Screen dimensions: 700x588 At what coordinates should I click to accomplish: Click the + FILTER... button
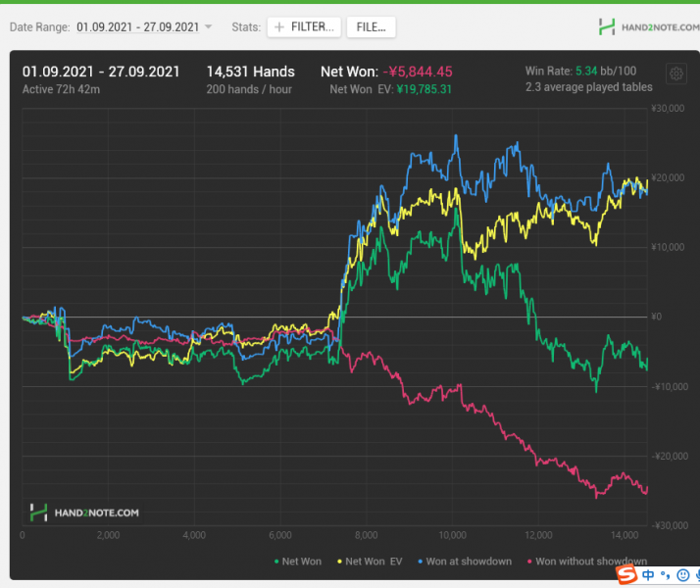tap(304, 27)
